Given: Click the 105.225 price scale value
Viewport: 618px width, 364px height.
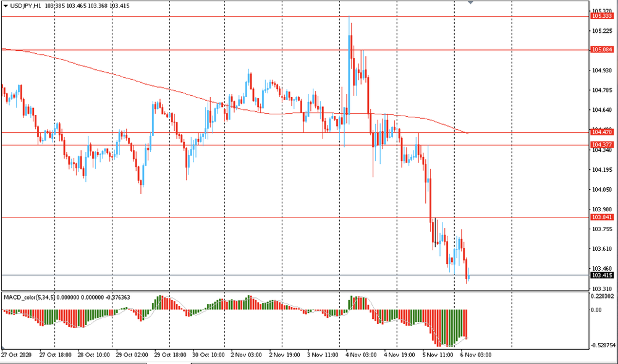Looking at the screenshot, I should point(602,31).
